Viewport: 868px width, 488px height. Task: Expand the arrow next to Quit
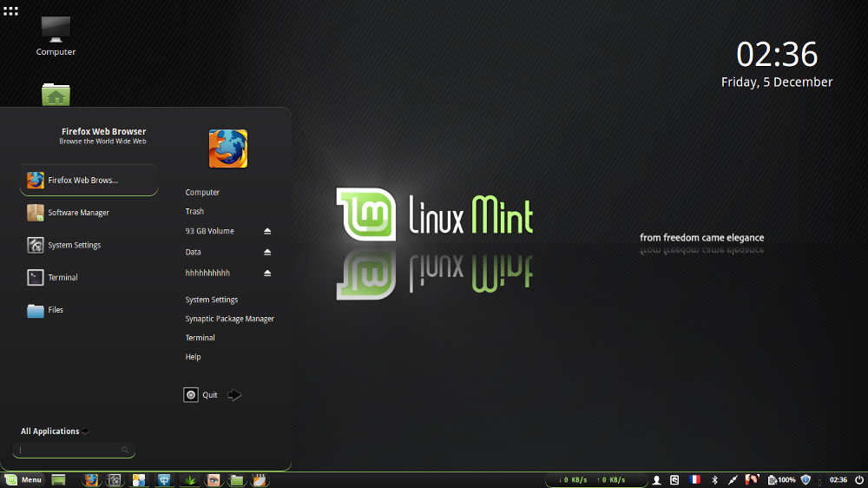(234, 395)
